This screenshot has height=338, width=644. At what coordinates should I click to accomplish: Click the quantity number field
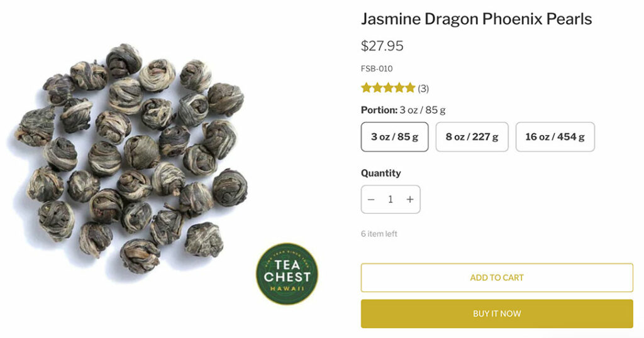tap(391, 199)
